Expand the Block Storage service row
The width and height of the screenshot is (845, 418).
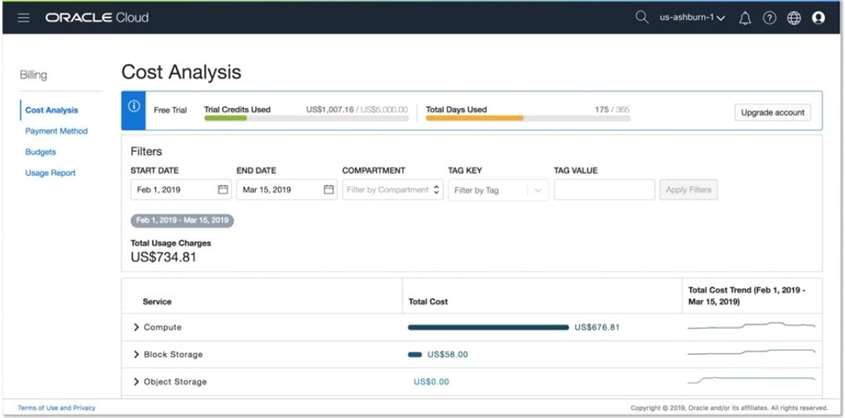136,354
